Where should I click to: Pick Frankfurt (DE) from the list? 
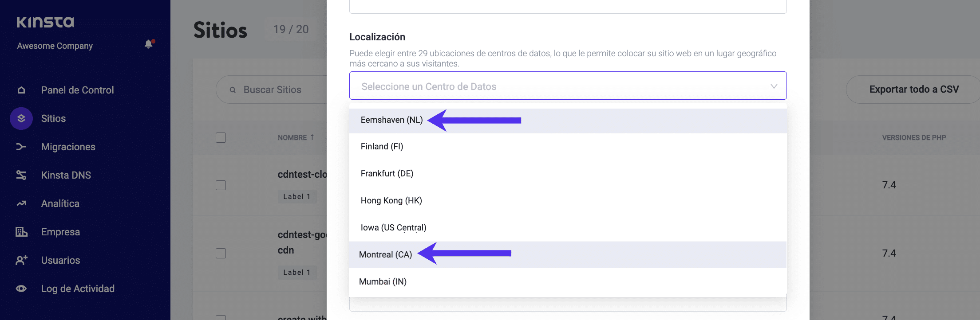(x=387, y=174)
